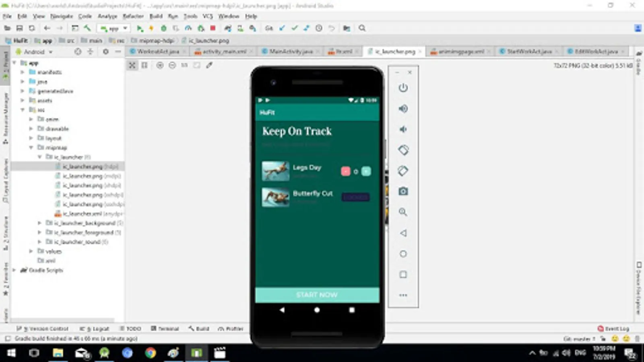Click the Butterfly Cut workout thumbnail
Image resolution: width=644 pixels, height=362 pixels.
click(276, 197)
